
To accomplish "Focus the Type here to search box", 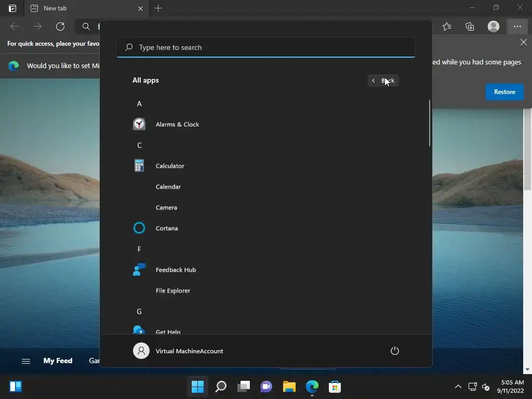I will click(x=266, y=47).
